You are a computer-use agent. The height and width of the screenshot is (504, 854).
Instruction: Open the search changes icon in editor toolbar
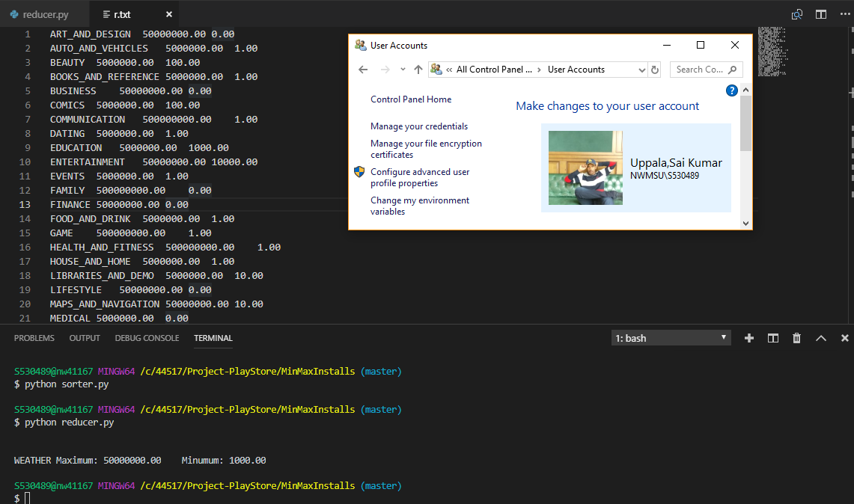point(797,14)
